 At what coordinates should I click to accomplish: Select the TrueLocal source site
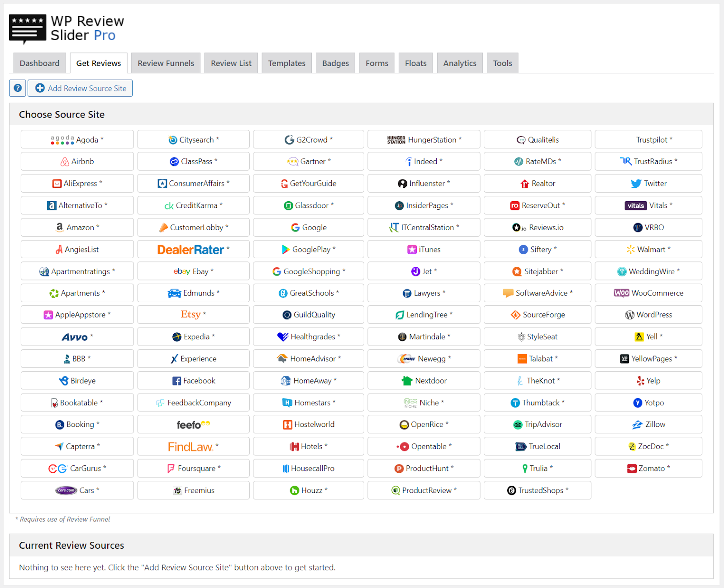click(x=538, y=446)
